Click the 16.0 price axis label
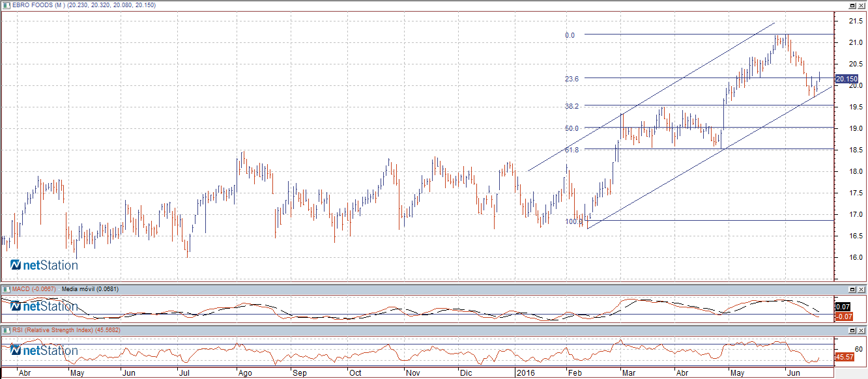Viewport: 868px width, 379px height. click(x=856, y=258)
